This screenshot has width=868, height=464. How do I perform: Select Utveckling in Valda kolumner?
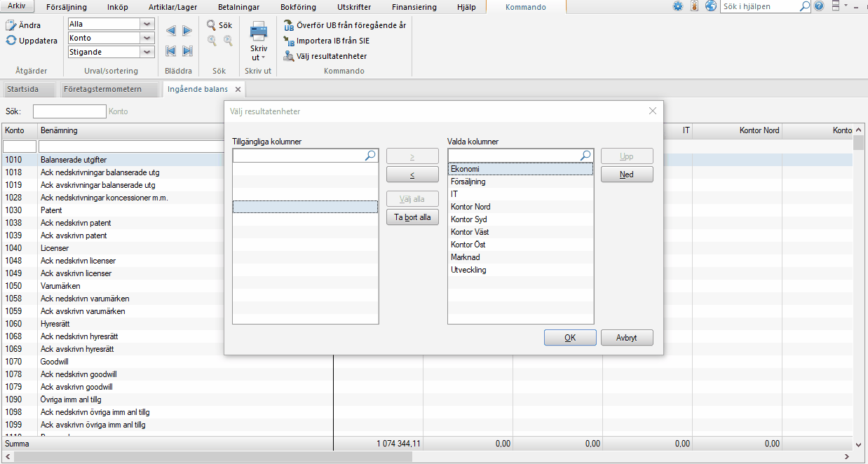[520, 270]
